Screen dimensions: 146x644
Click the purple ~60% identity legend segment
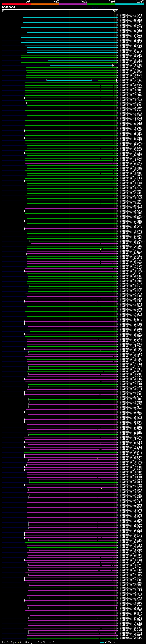(x=73, y=4)
